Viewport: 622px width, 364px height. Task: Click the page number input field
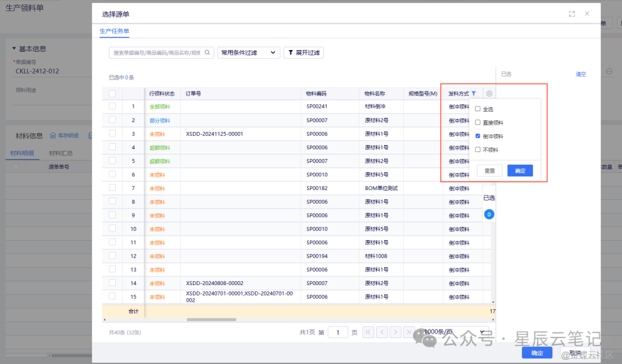(337, 332)
